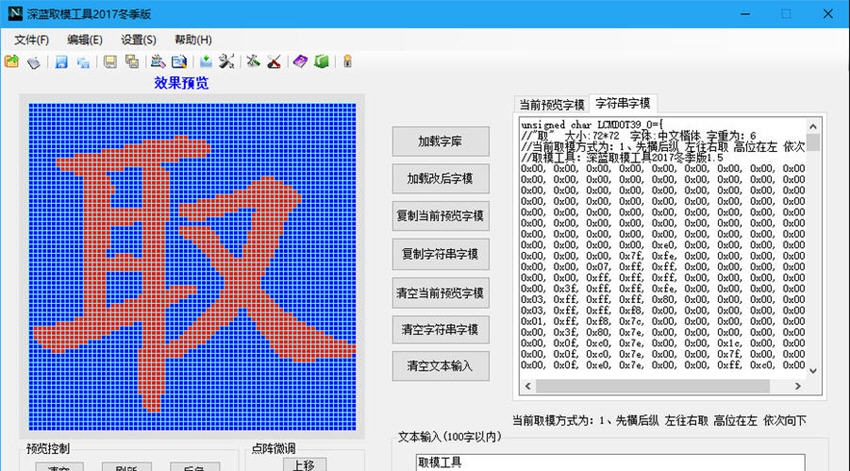Click the code pane's vertical scrollbar up arrow
This screenshot has height=471, width=850.
click(813, 126)
